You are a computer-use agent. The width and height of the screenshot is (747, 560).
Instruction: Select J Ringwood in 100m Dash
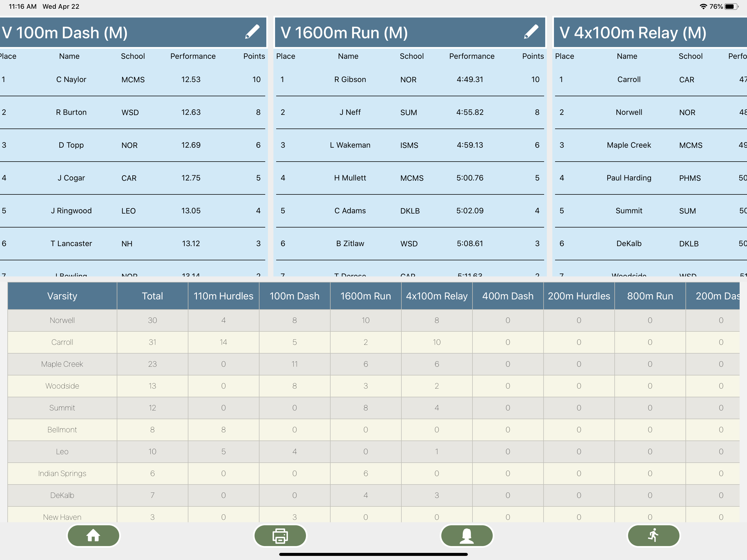click(x=71, y=211)
